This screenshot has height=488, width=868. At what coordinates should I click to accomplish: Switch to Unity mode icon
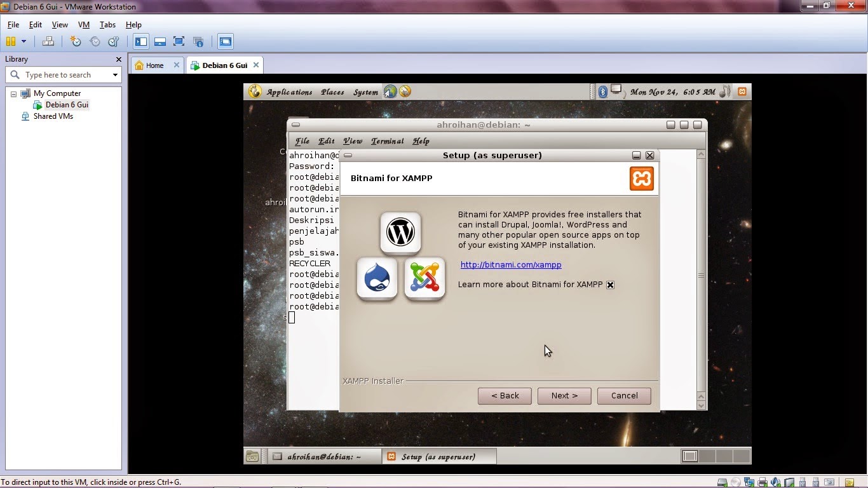tap(198, 42)
